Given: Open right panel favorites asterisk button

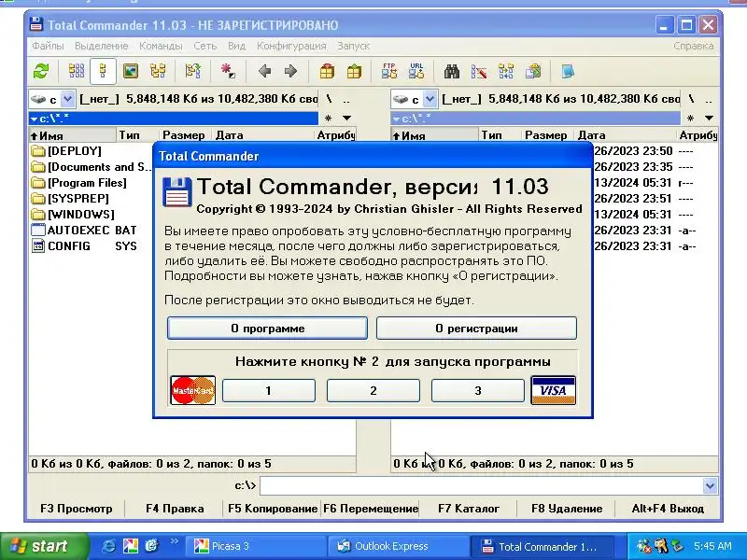Looking at the screenshot, I should (x=690, y=119).
